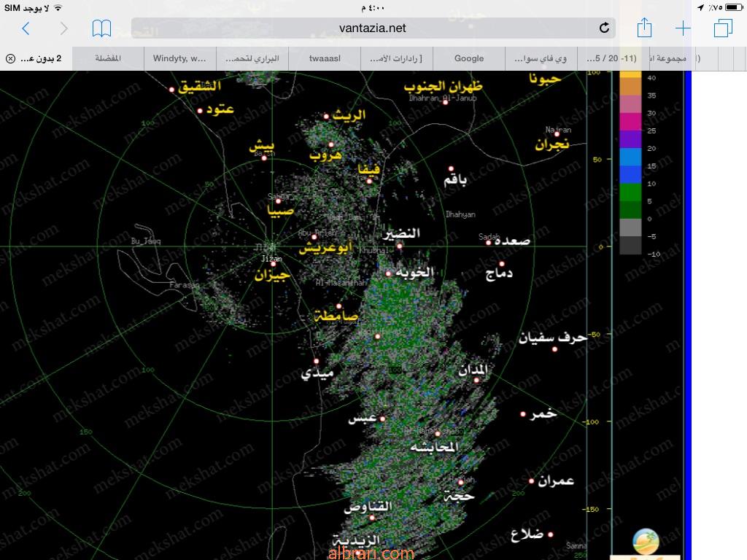Click the النضير label on map
The height and width of the screenshot is (560, 747).
tap(402, 233)
